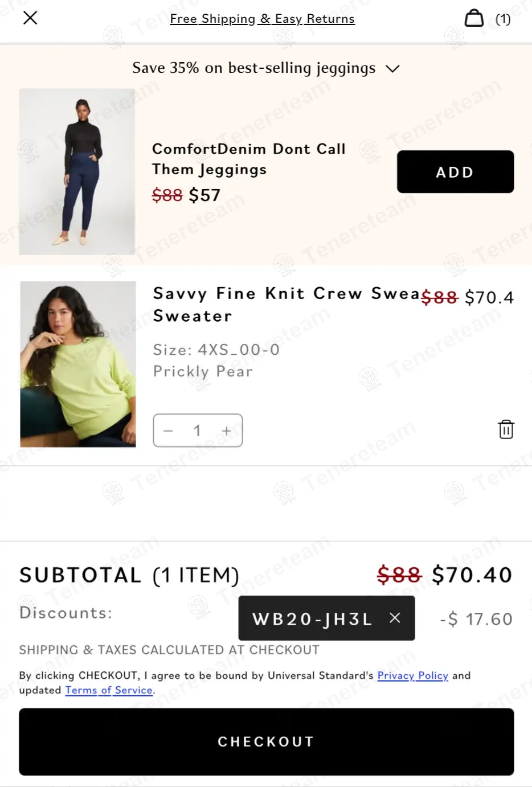The width and height of the screenshot is (532, 787).
Task: Open the green sweater product image
Action: [x=78, y=364]
